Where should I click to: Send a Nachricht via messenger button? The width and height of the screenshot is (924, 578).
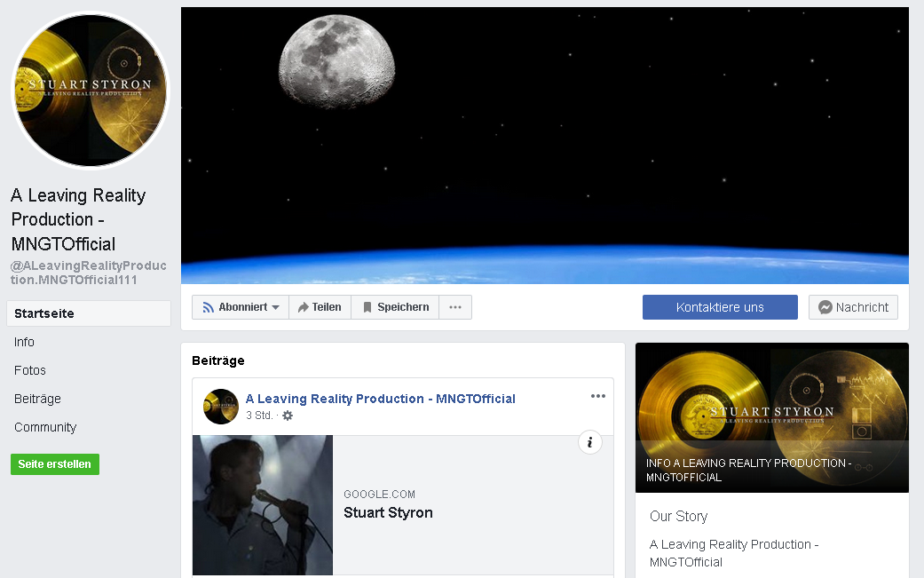(x=853, y=307)
